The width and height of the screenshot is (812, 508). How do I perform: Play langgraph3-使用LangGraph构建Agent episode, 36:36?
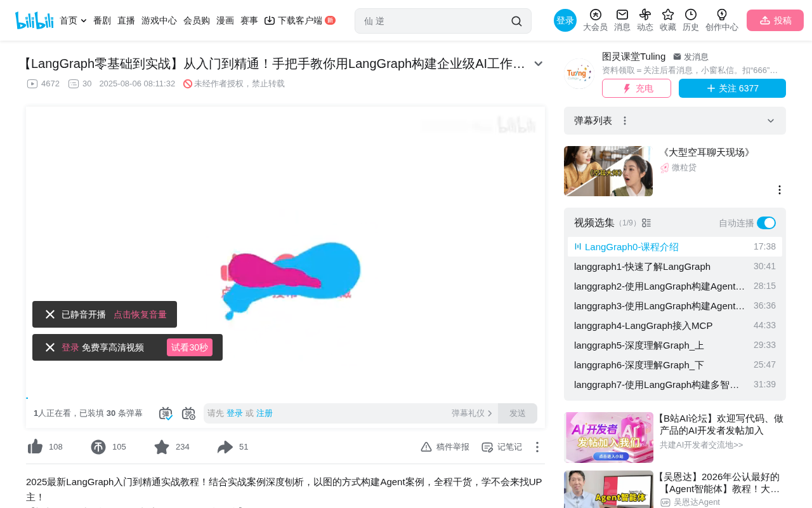point(675,306)
